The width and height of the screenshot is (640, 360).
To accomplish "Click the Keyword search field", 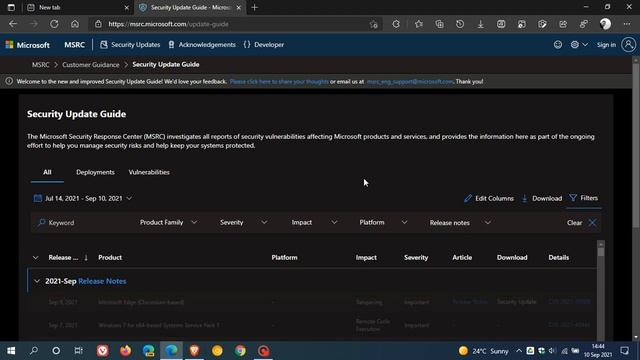I will (84, 223).
